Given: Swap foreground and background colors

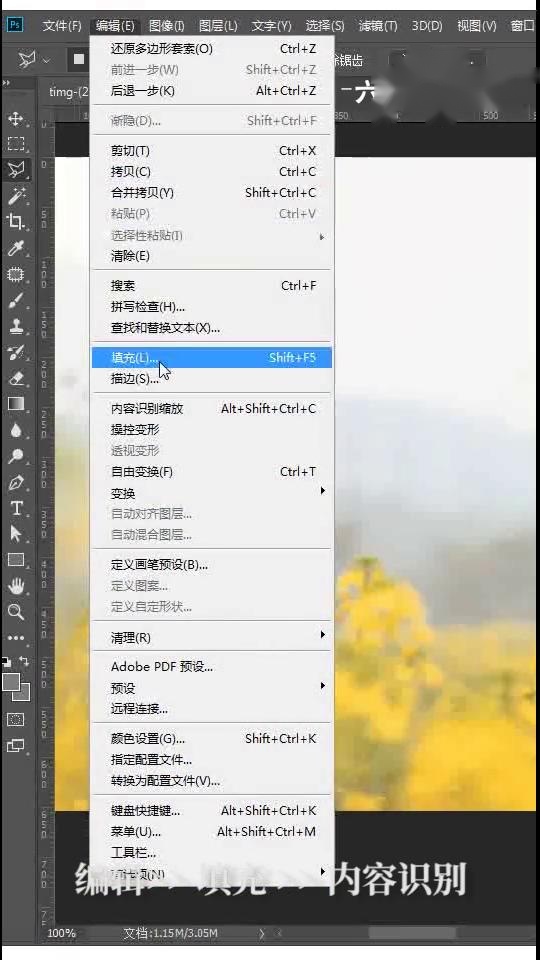Looking at the screenshot, I should pyautogui.click(x=24, y=662).
